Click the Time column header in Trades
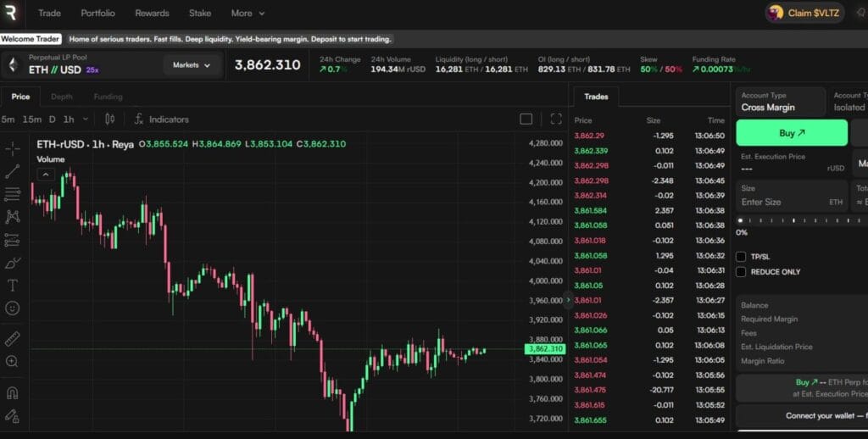This screenshot has width=868, height=439. pyautogui.click(x=715, y=120)
